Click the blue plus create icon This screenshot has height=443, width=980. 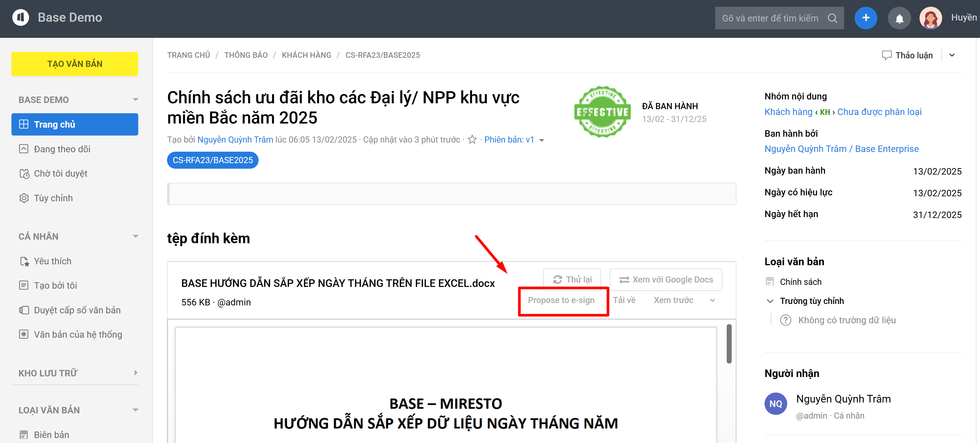coord(866,18)
